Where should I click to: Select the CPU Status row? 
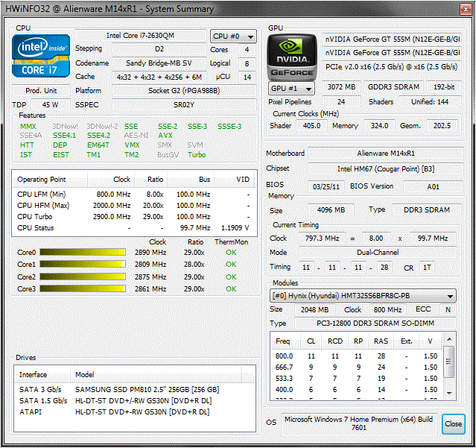(134, 228)
